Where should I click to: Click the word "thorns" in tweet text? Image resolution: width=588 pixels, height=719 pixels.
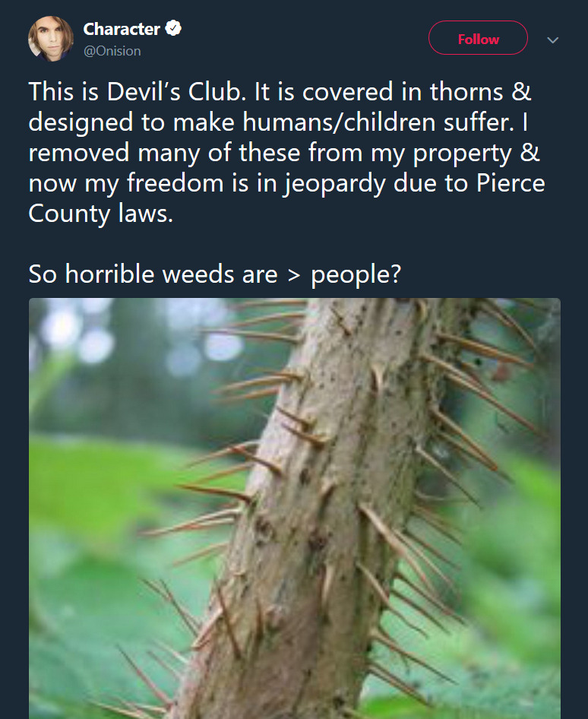[x=466, y=92]
